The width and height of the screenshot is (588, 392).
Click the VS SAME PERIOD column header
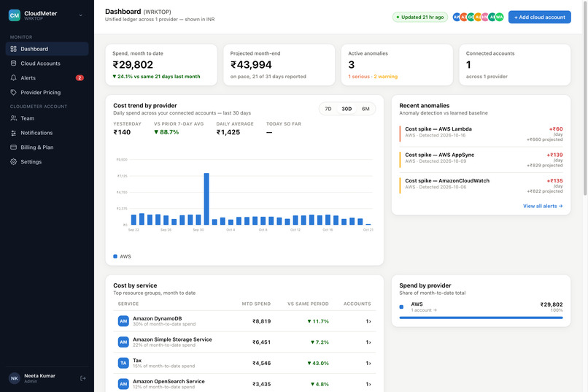[308, 304]
